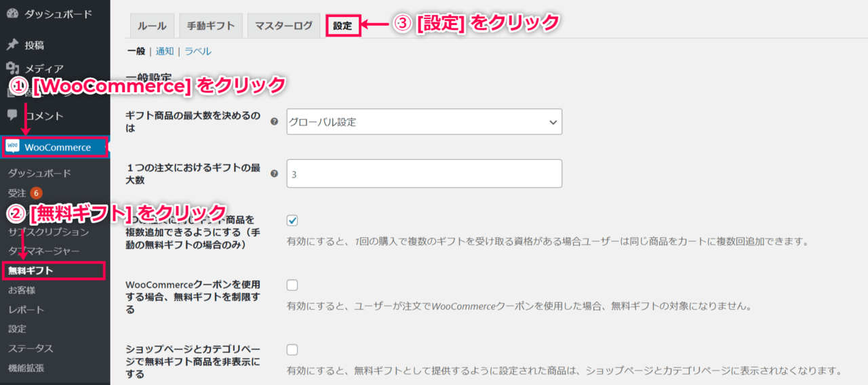This screenshot has height=385, width=868.
Task: Click the pin icon beside 投稿
Action: click(x=12, y=45)
